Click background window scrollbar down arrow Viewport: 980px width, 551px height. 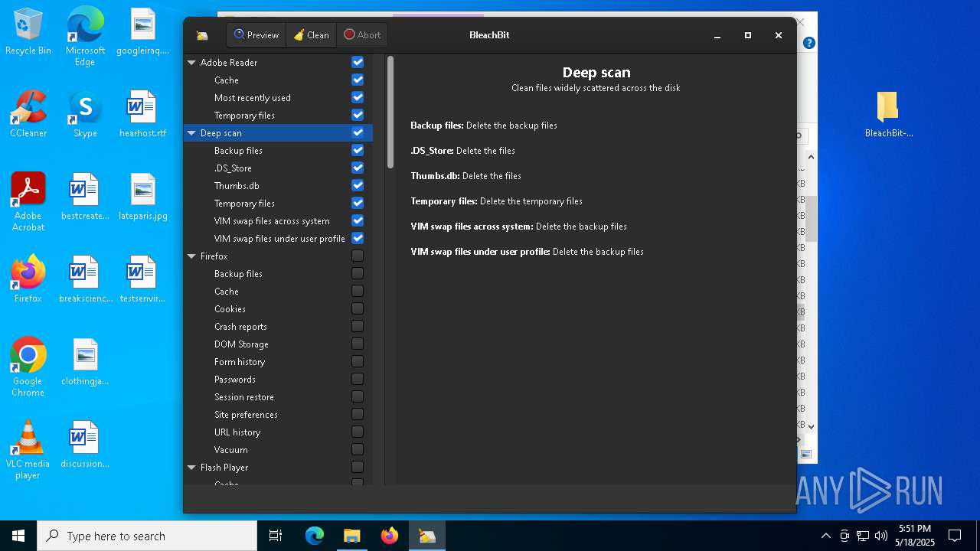click(x=812, y=426)
